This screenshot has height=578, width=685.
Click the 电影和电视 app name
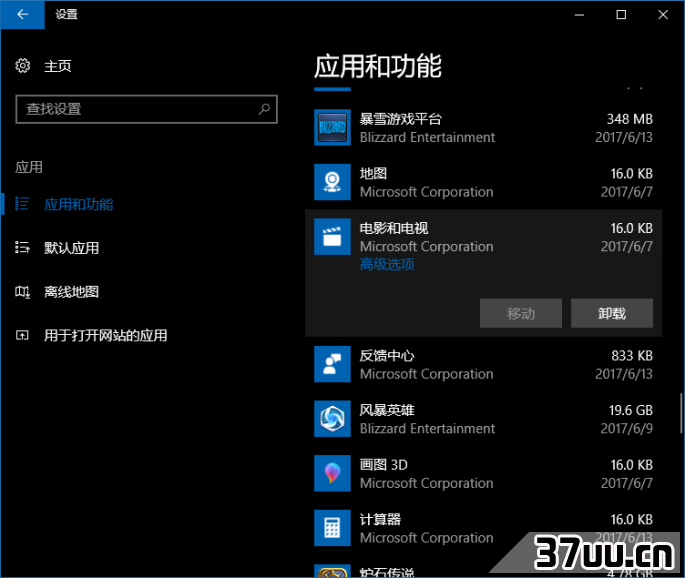[394, 228]
